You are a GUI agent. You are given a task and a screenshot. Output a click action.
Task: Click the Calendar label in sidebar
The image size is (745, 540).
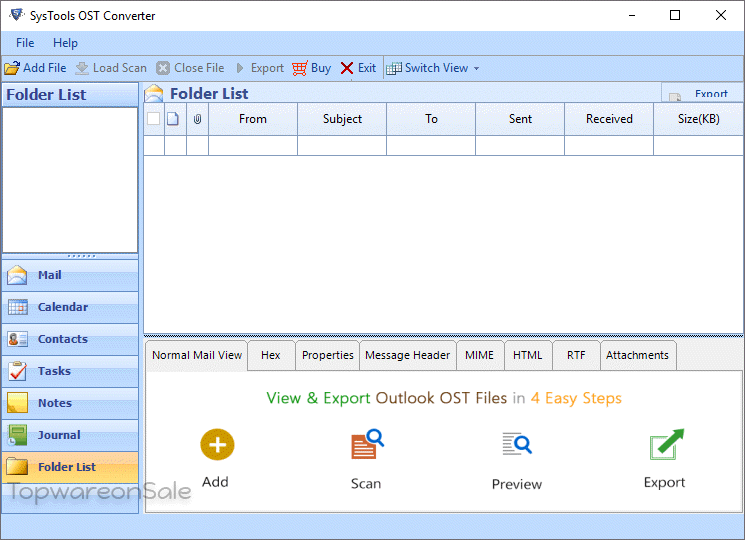tap(63, 307)
